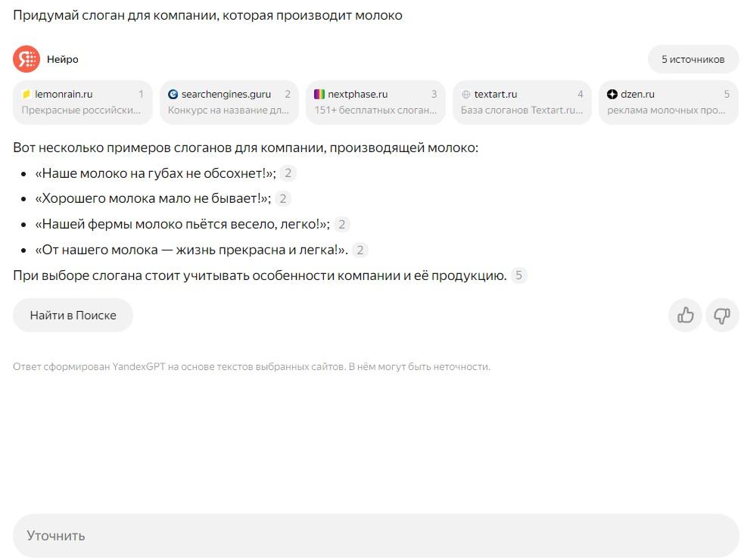Click the searchengines.guru favicon

[174, 93]
